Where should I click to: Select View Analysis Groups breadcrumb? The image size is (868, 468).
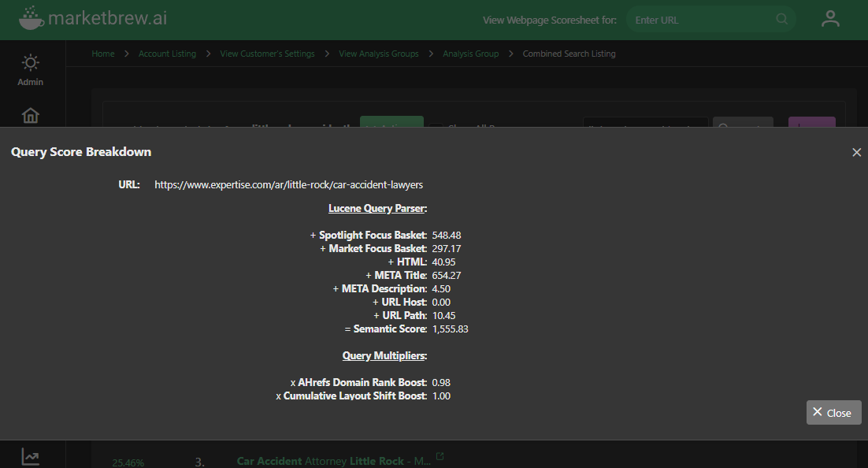[x=378, y=54]
